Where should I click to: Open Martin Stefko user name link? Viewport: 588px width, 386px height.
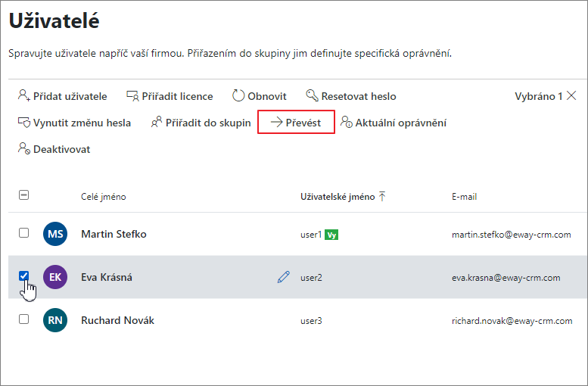[x=114, y=234]
